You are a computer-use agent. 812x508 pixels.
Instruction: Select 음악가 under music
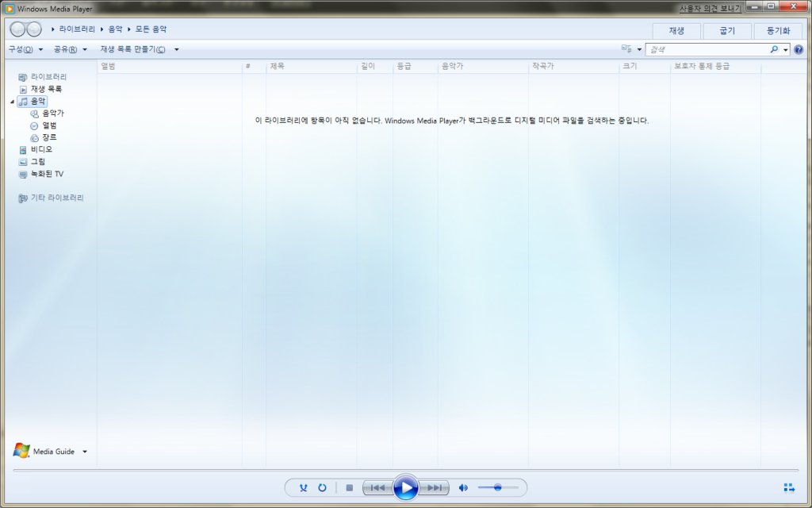53,113
